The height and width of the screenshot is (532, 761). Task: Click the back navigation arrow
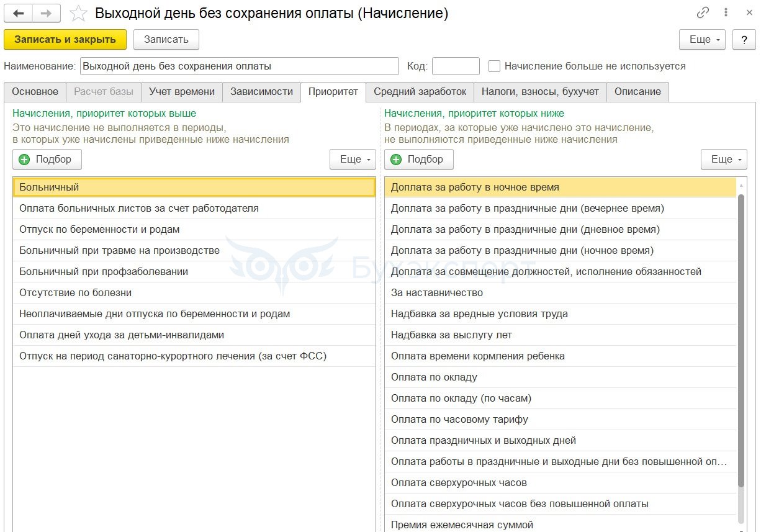[18, 13]
